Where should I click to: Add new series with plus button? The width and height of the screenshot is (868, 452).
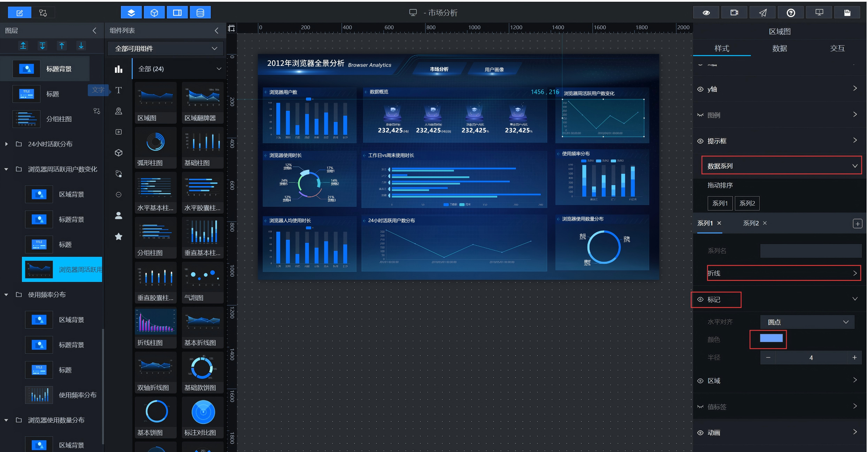tap(858, 223)
